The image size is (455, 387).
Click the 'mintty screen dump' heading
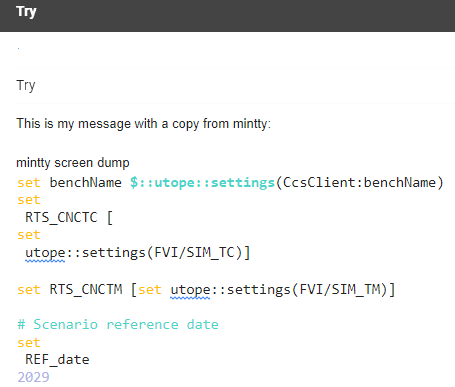coord(73,163)
